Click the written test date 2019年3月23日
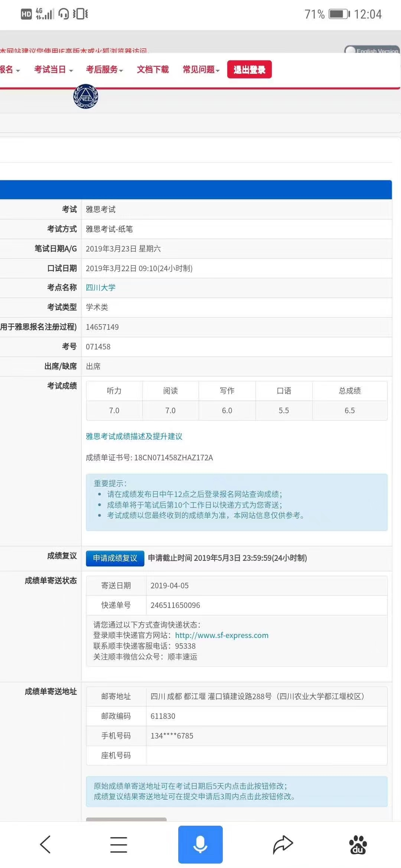Screen dimensions: 401x868 [x=123, y=249]
